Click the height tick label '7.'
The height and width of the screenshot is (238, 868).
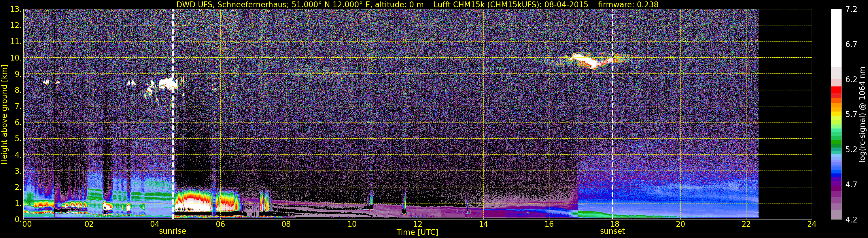pyautogui.click(x=18, y=107)
